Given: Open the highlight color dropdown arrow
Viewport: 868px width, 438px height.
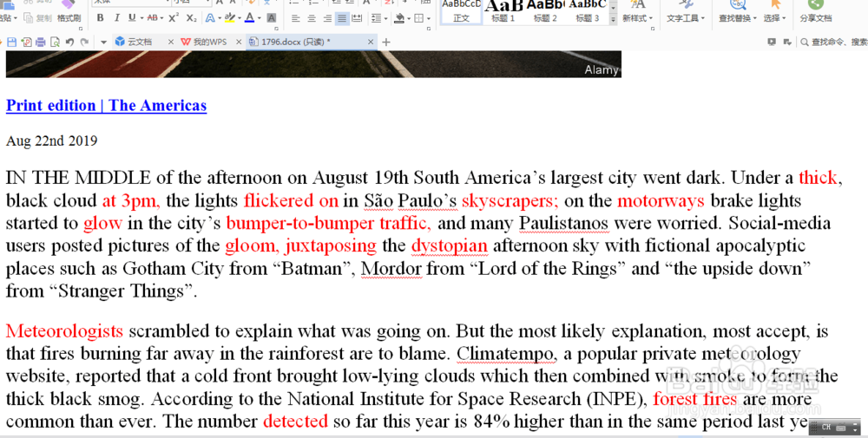Looking at the screenshot, I should click(240, 18).
